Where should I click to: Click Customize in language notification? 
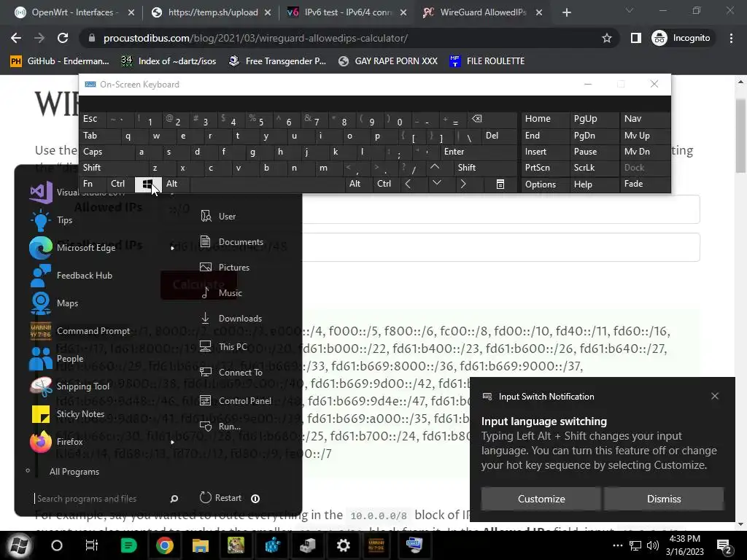[541, 499]
